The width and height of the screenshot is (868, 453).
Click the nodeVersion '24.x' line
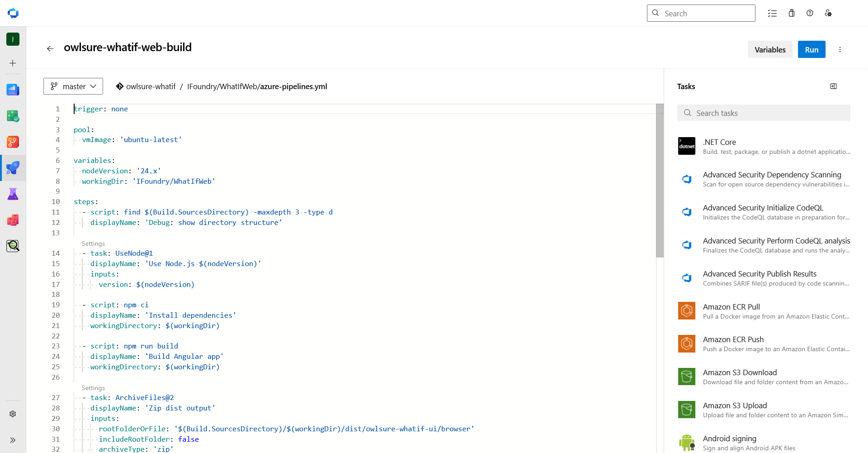tap(121, 171)
